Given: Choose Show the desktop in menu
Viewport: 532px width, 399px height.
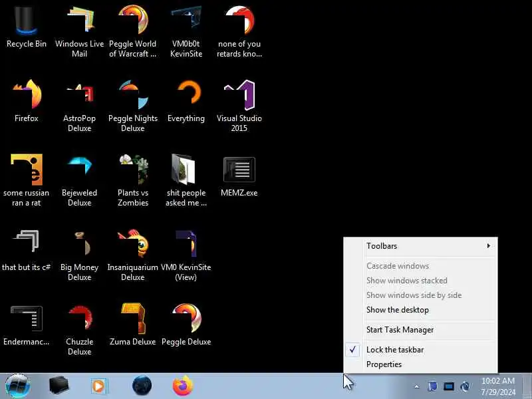Looking at the screenshot, I should click(x=420, y=310).
